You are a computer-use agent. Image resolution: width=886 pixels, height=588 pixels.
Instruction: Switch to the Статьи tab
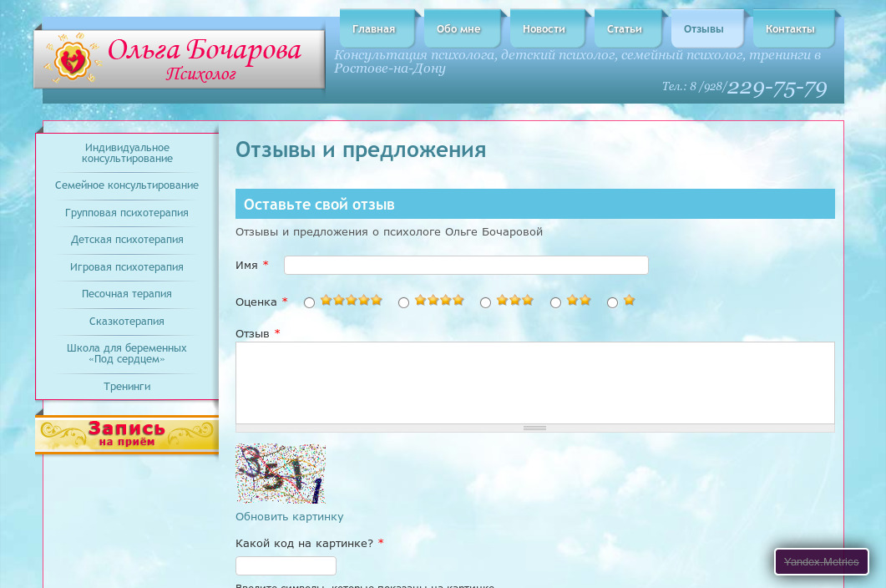[x=625, y=29]
